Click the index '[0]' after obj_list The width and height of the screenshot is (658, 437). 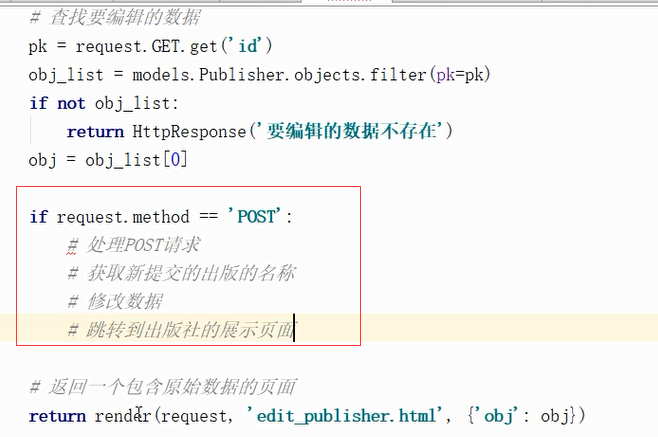coord(175,160)
